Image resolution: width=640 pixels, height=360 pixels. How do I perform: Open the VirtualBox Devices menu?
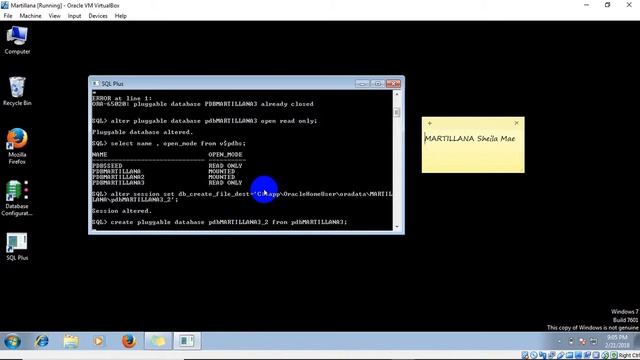98,16
